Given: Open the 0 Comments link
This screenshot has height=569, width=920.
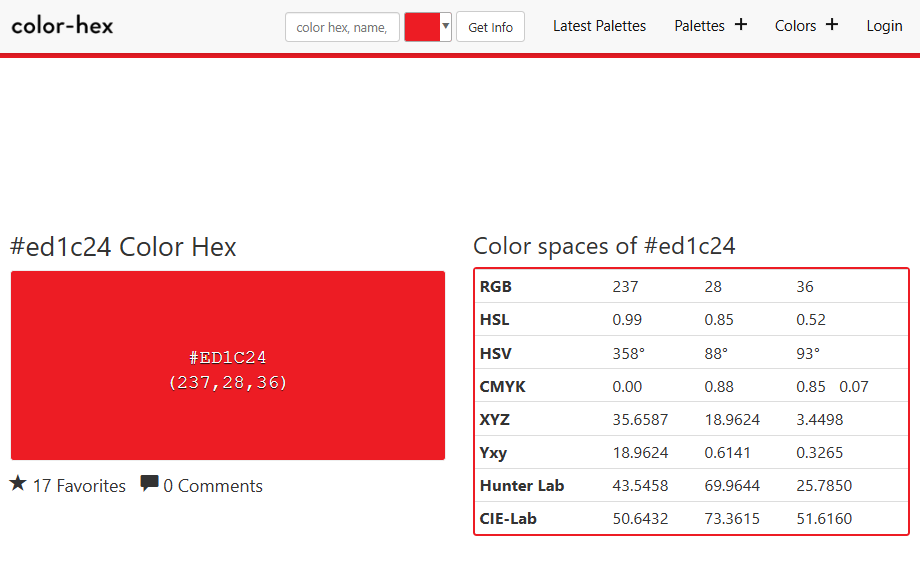Looking at the screenshot, I should point(213,486).
